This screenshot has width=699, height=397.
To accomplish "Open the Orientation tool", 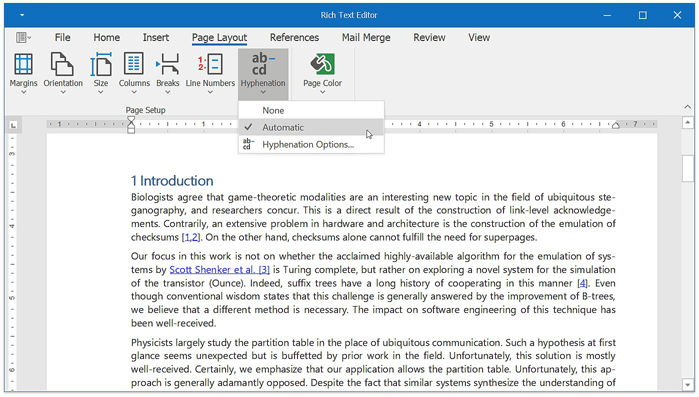I will (63, 73).
